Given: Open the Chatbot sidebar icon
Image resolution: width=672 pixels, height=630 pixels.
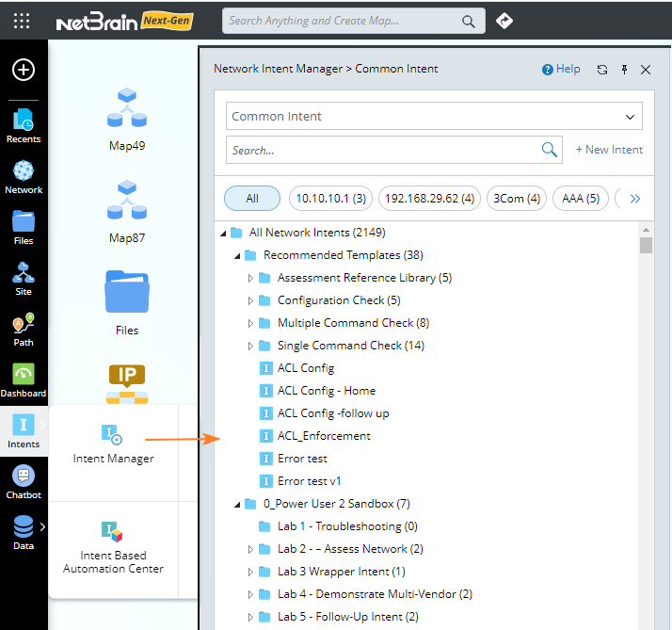Looking at the screenshot, I should pos(24,482).
